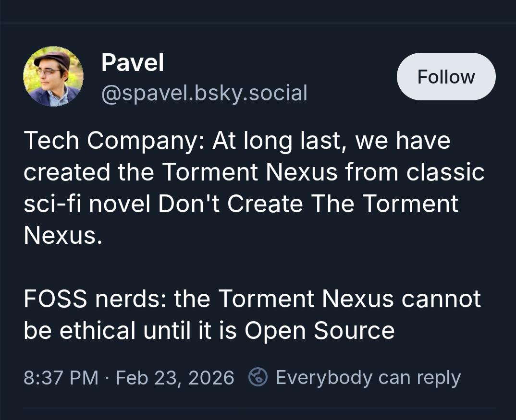Click the display name "Pavel"

pyautogui.click(x=133, y=63)
